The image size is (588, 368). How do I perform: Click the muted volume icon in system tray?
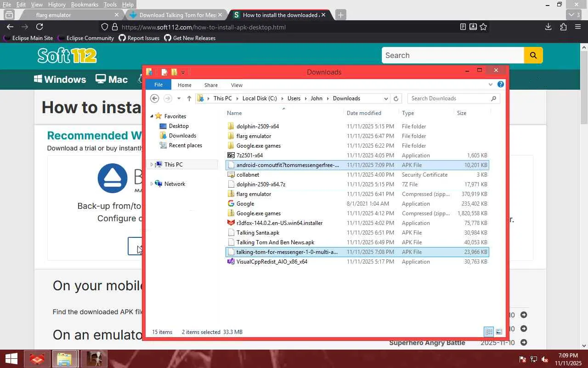(x=545, y=359)
